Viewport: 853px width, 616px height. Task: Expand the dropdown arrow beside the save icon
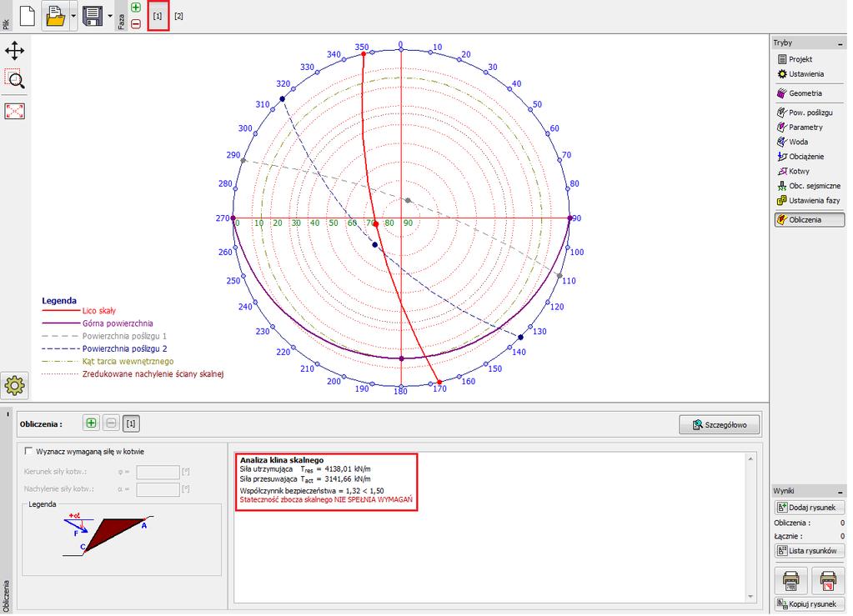[110, 16]
